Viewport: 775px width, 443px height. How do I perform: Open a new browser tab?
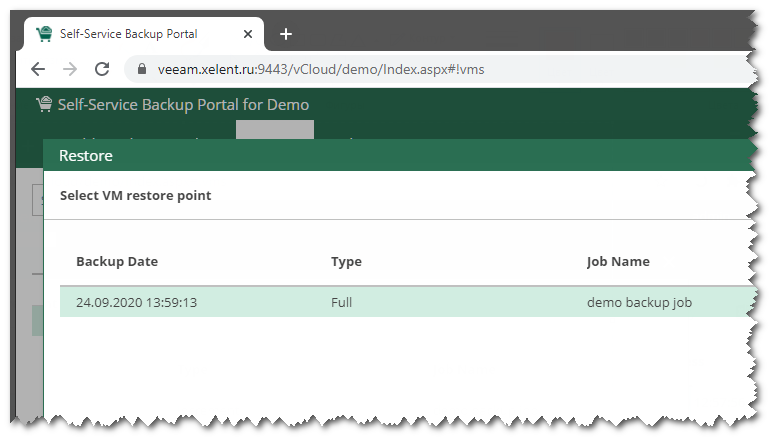286,34
